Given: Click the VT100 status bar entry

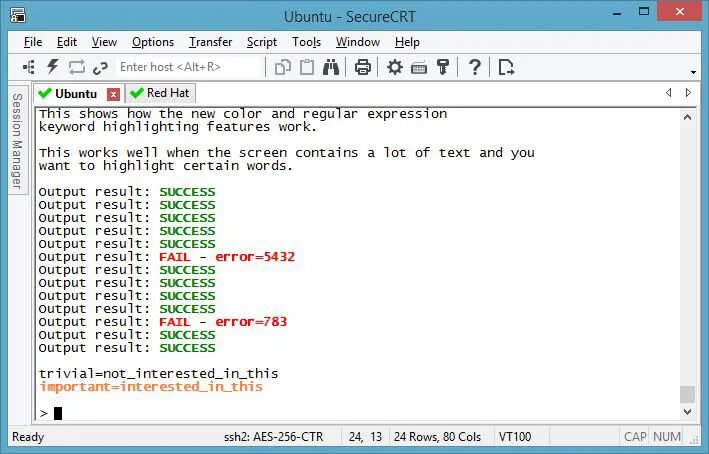Looking at the screenshot, I should pos(515,437).
